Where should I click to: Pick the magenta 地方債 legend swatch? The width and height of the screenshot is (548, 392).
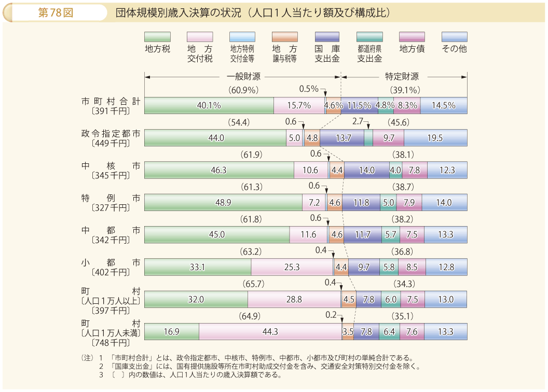pyautogui.click(x=412, y=37)
